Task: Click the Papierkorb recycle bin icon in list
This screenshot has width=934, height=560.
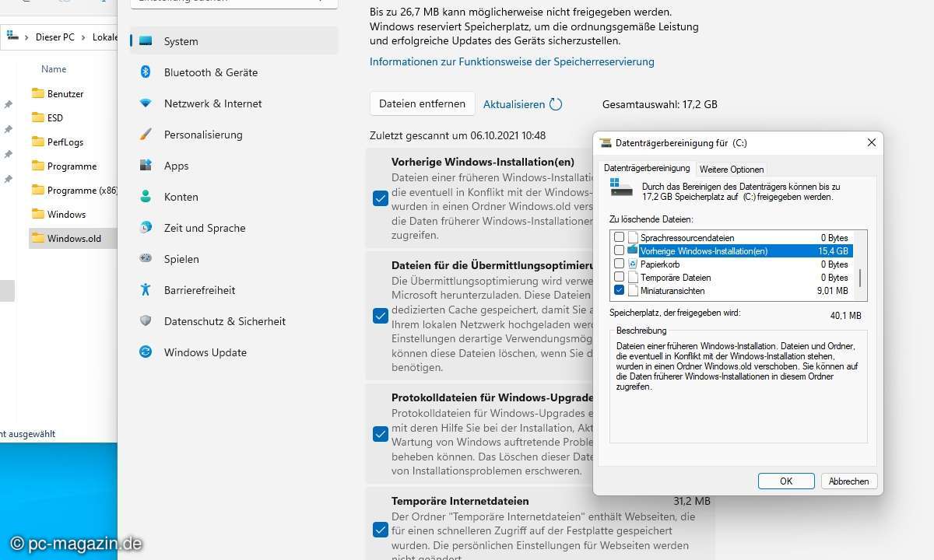Action: (633, 264)
